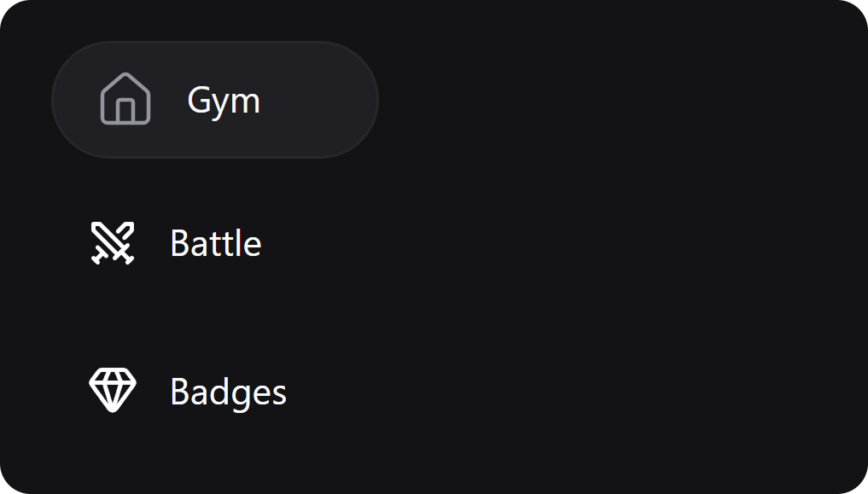Tap the home icon in the sidebar
Screen dimensions: 868x494
click(x=125, y=99)
